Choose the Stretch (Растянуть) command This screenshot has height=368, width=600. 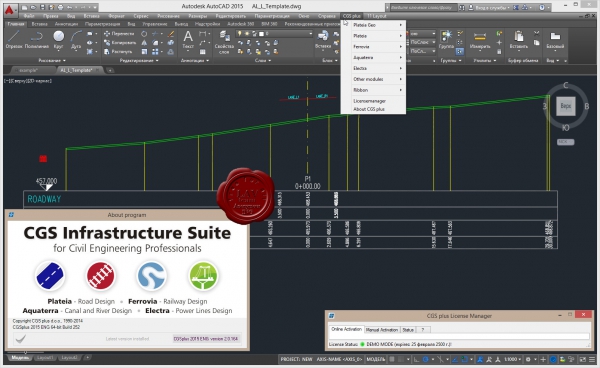pyautogui.click(x=118, y=51)
